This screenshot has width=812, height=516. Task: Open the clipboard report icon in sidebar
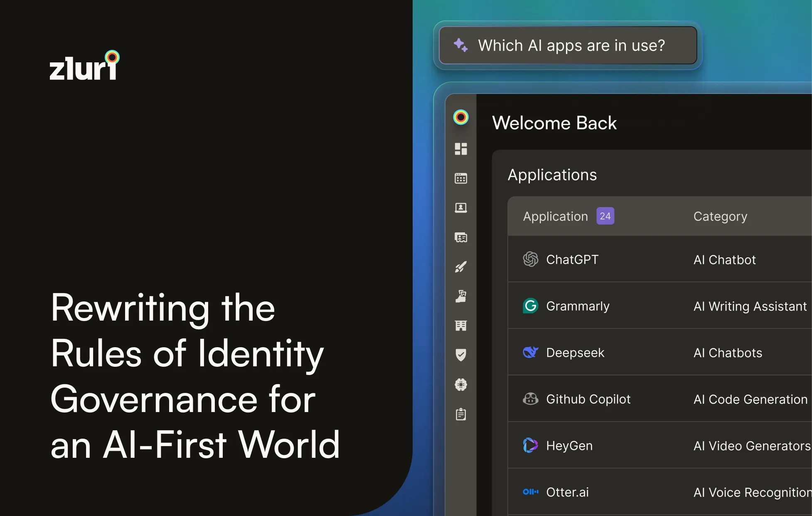click(461, 414)
